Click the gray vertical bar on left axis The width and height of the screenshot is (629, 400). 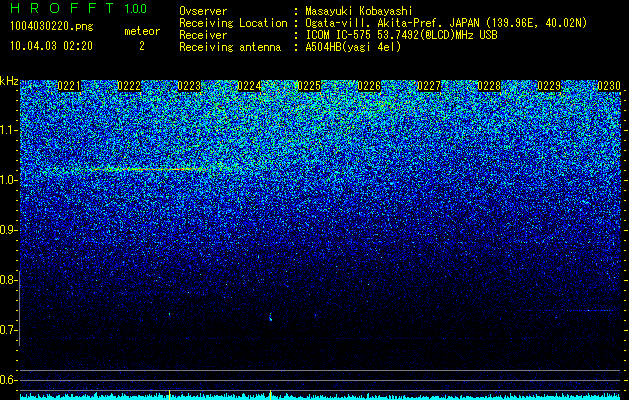point(19,308)
